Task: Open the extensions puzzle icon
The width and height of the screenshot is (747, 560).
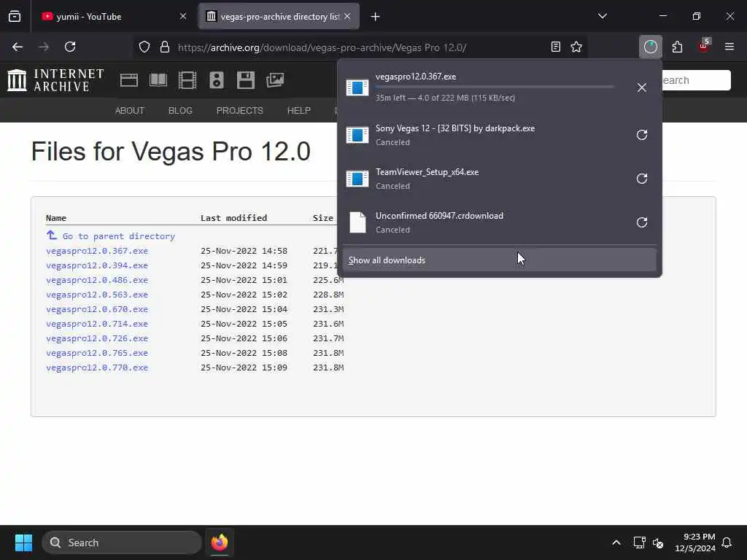Action: [677, 47]
